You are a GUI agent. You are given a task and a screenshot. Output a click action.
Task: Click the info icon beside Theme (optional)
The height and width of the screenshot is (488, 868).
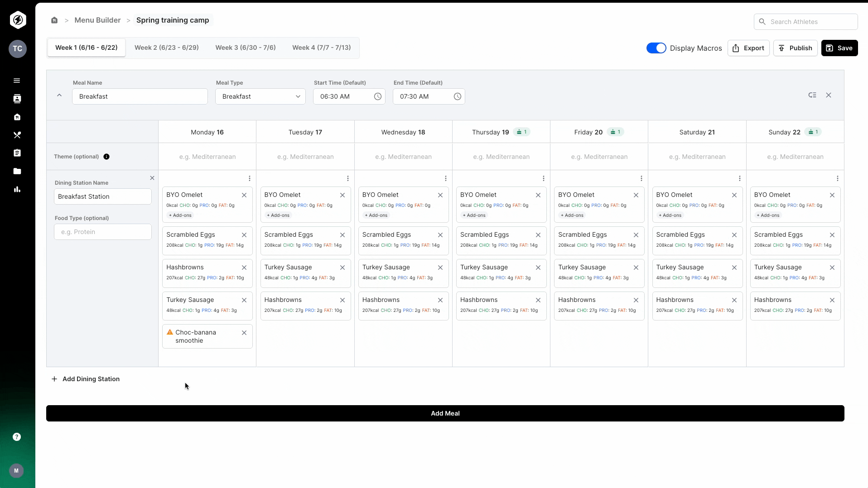point(106,157)
